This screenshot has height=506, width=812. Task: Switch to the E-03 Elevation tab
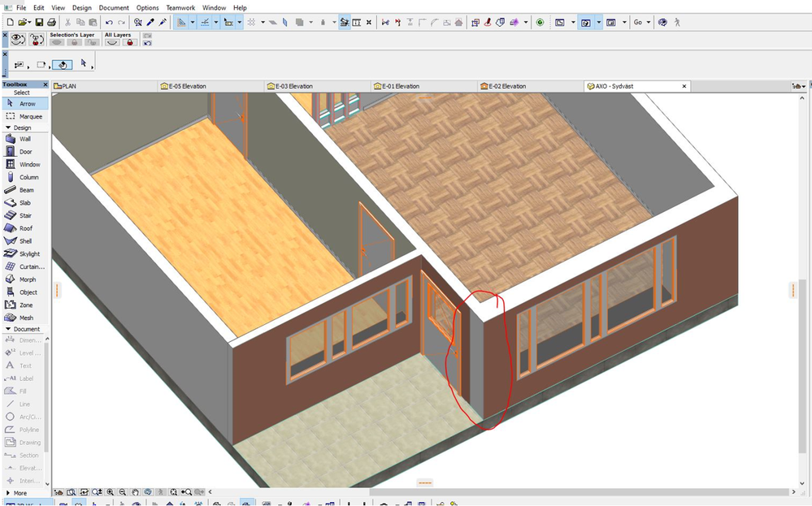click(x=294, y=85)
